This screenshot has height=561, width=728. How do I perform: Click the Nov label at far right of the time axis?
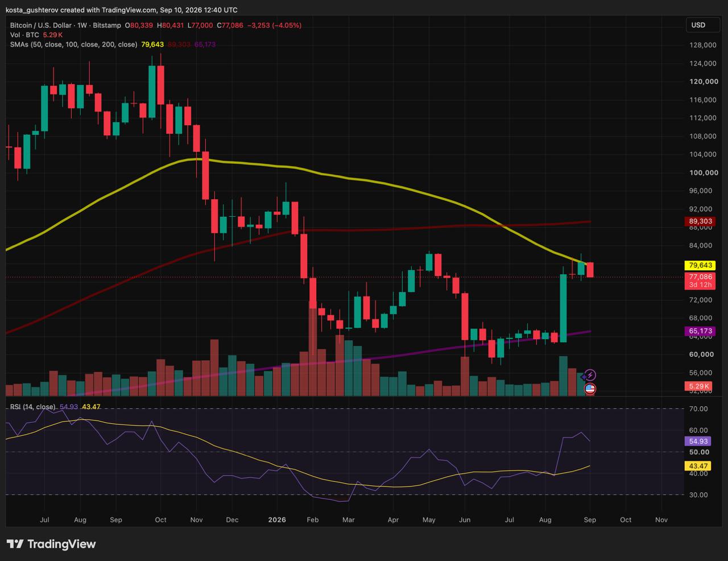coord(661,520)
